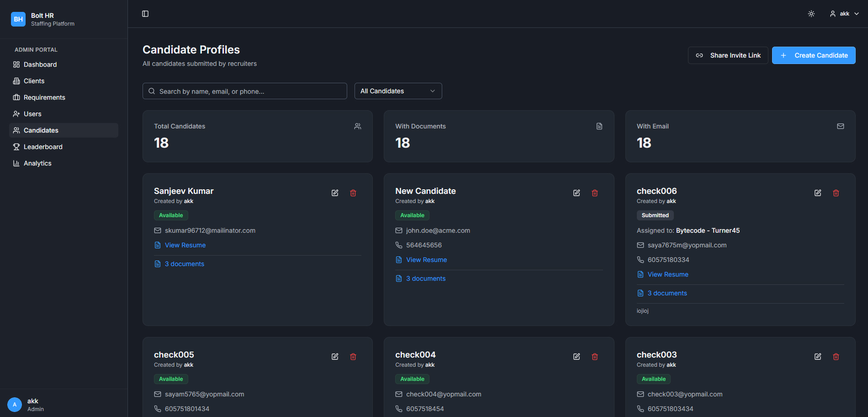
Task: Open the Dashboard from the sidebar
Action: (x=40, y=64)
